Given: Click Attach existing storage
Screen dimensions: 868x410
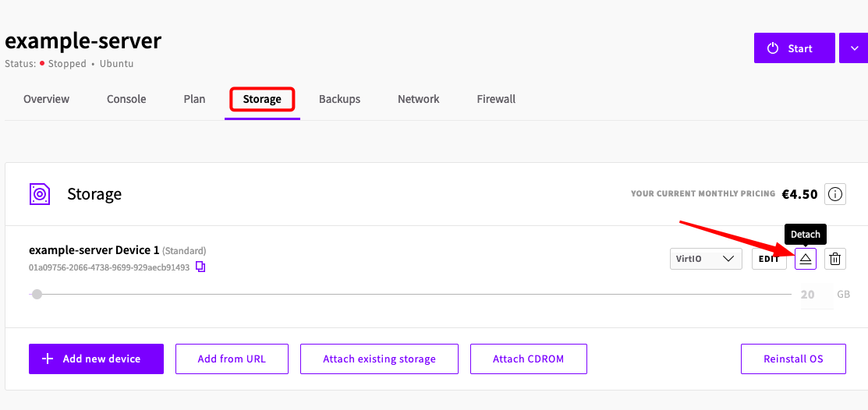Looking at the screenshot, I should [379, 359].
